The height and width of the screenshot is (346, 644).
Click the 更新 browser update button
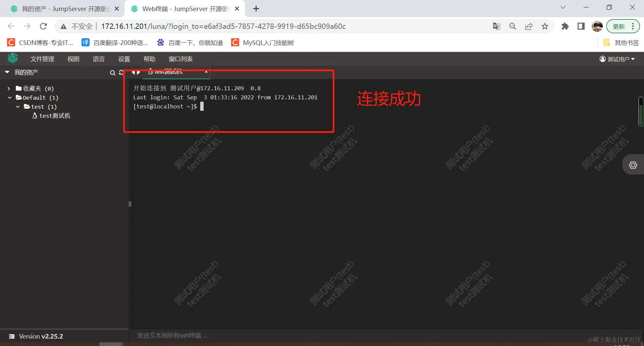point(619,26)
